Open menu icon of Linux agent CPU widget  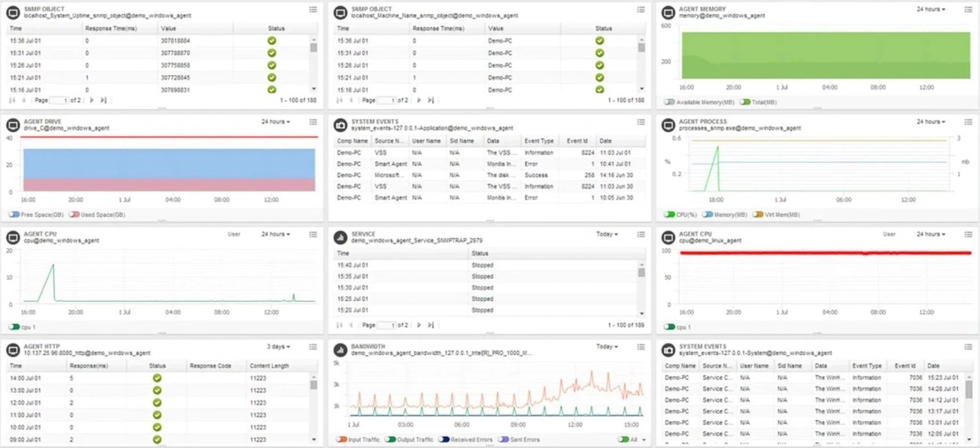click(968, 234)
